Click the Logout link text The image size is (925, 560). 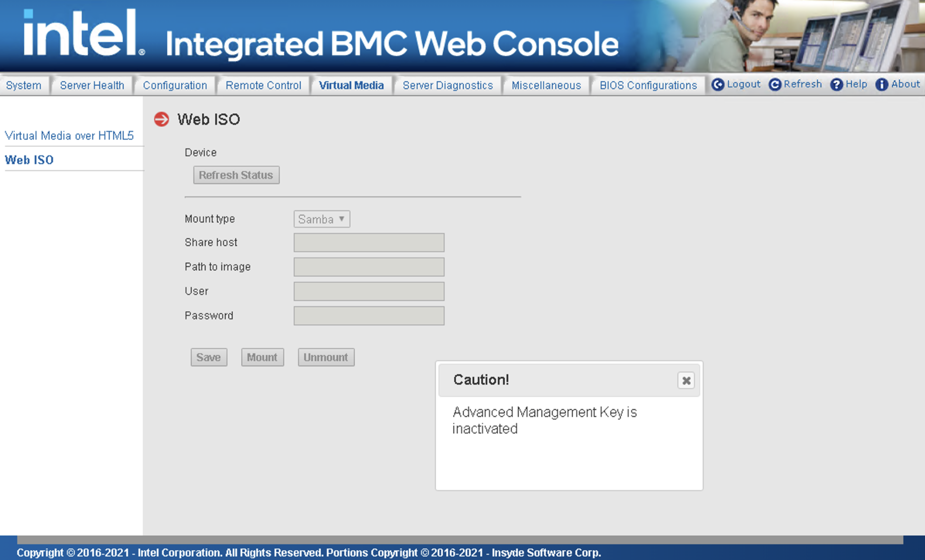point(743,84)
